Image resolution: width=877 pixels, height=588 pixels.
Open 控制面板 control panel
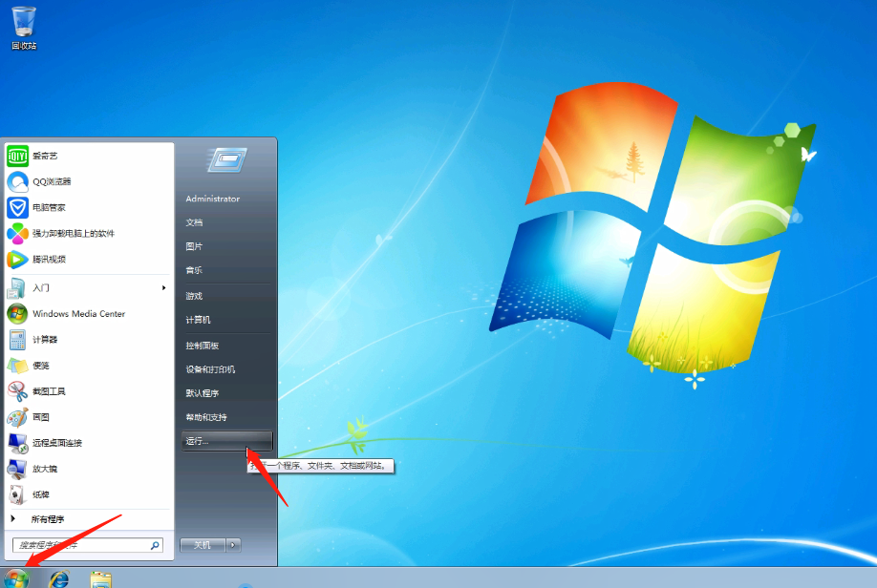pyautogui.click(x=202, y=346)
